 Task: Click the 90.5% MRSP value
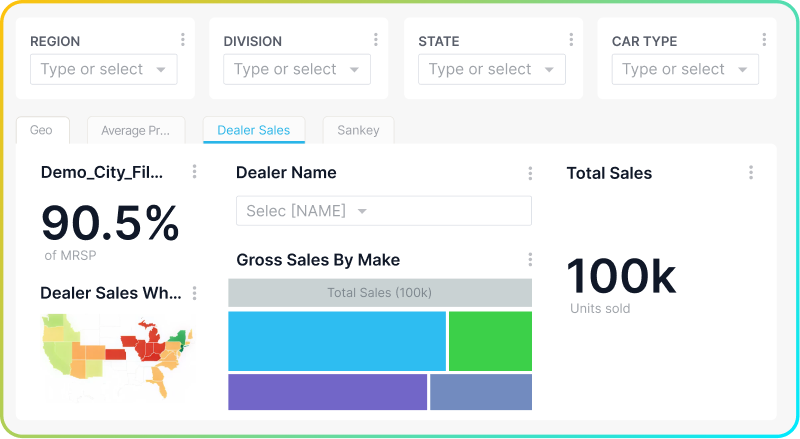[110, 224]
